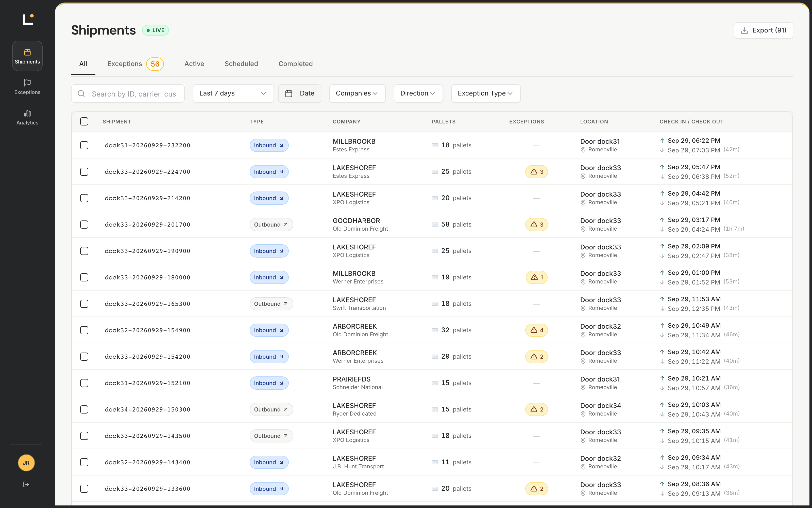Toggle the select-all checkbox in header
The height and width of the screenshot is (508, 812).
click(84, 121)
